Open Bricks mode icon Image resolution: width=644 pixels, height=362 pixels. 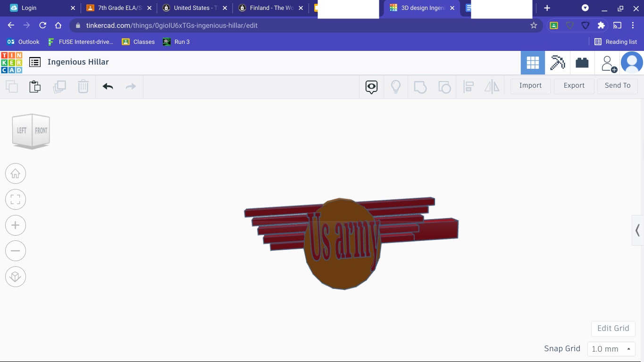pos(582,63)
